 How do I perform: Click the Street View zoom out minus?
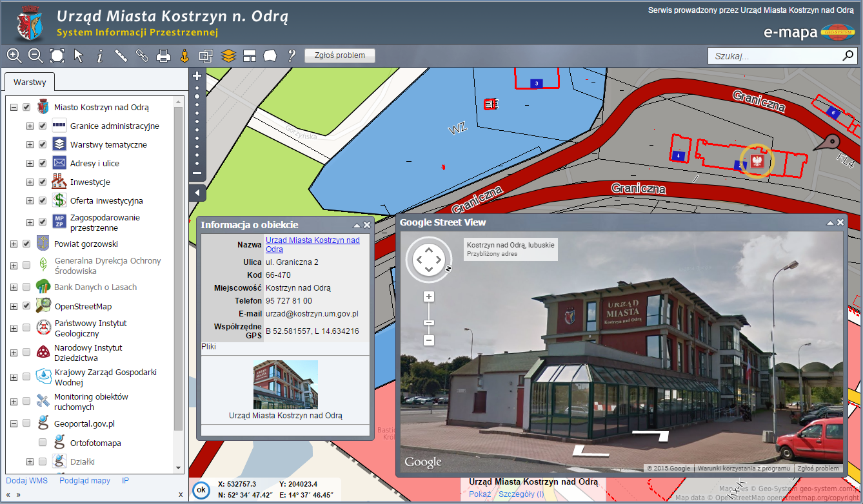[429, 340]
